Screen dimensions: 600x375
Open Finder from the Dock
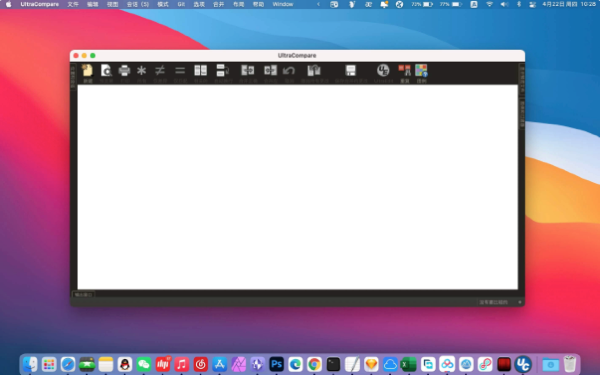pos(30,364)
